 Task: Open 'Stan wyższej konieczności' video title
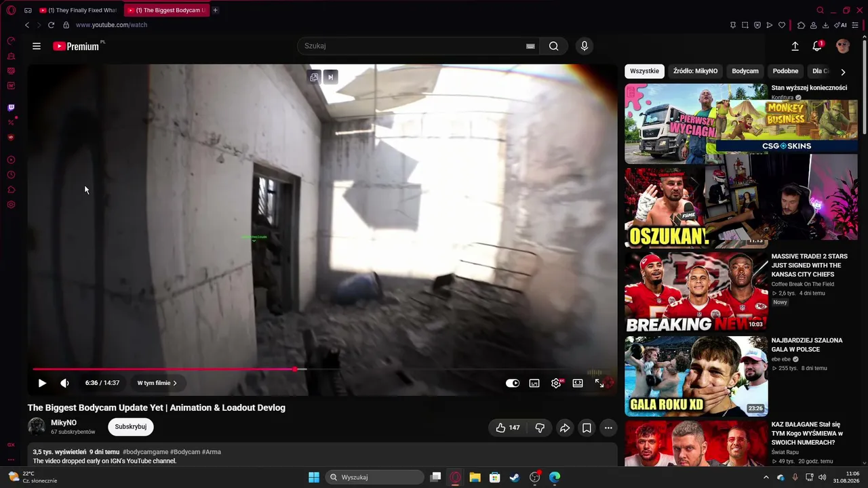809,88
